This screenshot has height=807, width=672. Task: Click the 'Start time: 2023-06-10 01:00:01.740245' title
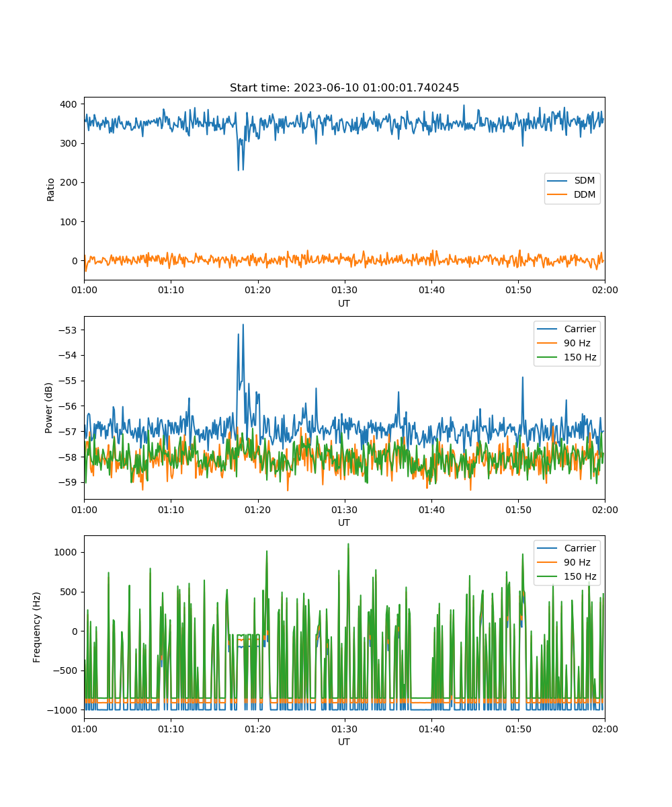(344, 88)
